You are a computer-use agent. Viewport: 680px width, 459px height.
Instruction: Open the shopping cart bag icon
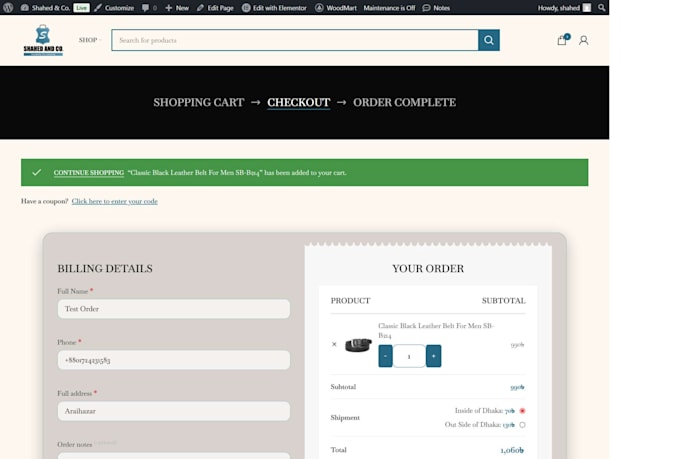click(563, 39)
